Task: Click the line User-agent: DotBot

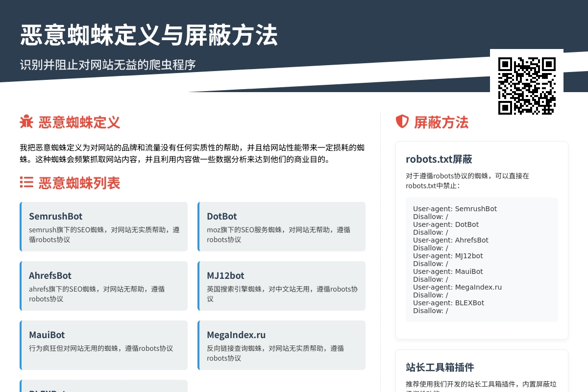Action: point(446,224)
